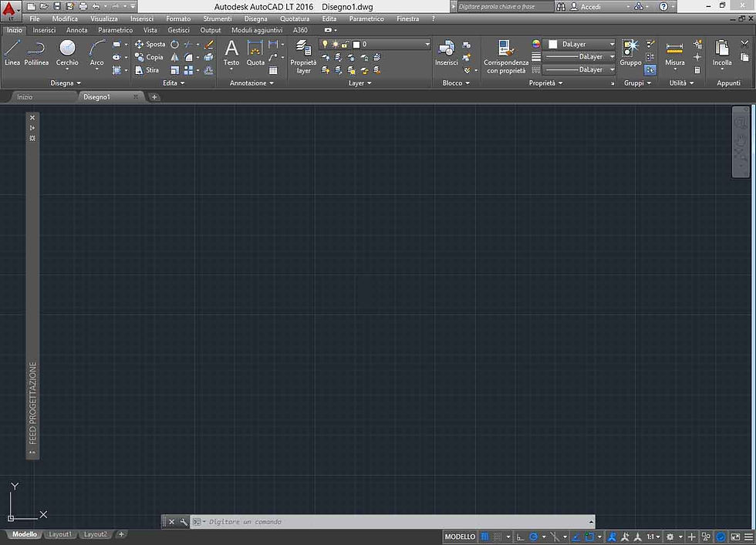Click the mirror icon next to Copia

(174, 57)
